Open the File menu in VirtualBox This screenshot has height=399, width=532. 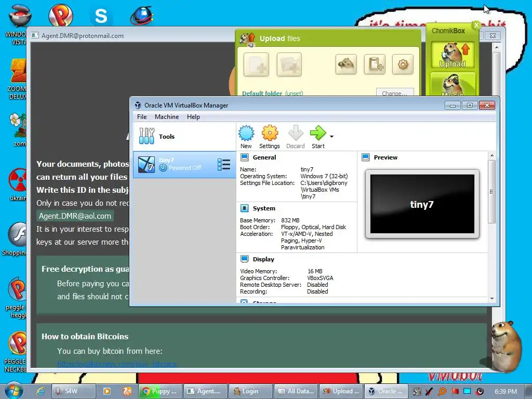(x=142, y=117)
